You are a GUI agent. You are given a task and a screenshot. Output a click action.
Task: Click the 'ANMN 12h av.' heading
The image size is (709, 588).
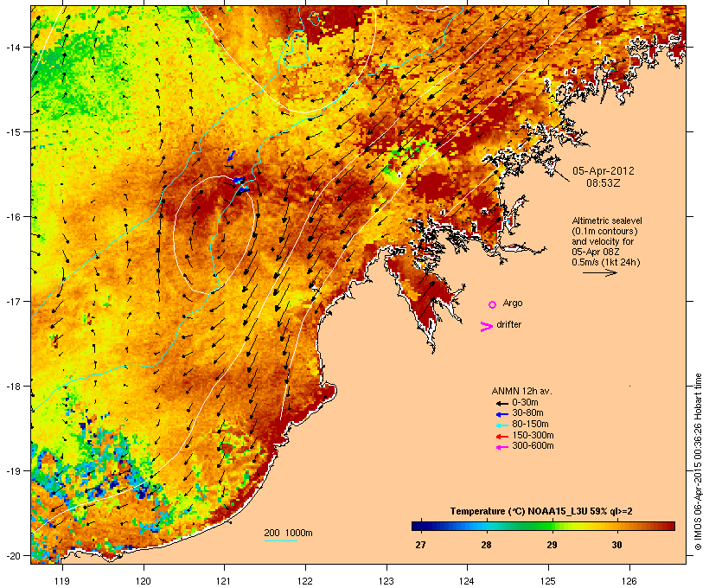coord(521,391)
